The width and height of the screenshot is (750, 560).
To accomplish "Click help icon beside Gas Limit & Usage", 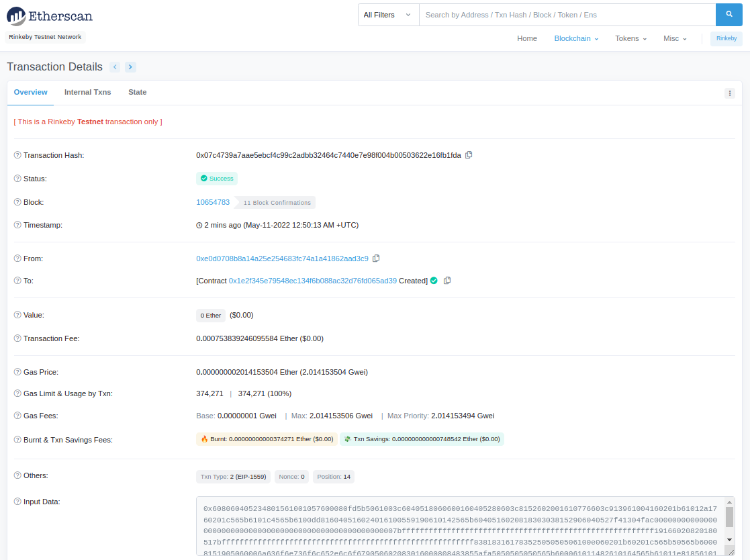I will [17, 393].
